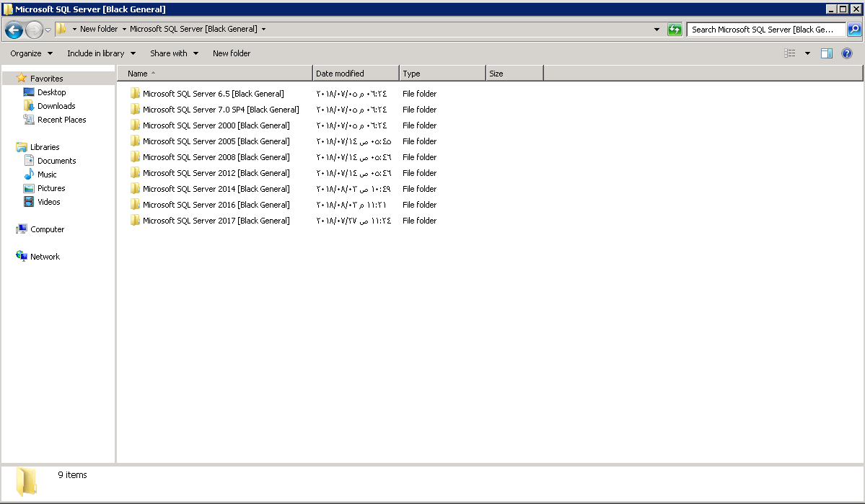Click New folder in address breadcrumb
This screenshot has height=504, width=865.
99,30
